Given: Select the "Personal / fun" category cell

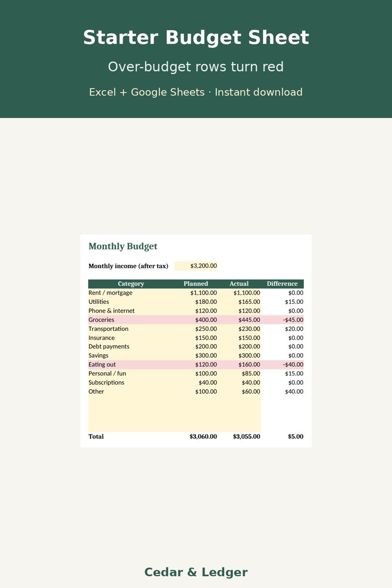Looking at the screenshot, I should [131, 373].
